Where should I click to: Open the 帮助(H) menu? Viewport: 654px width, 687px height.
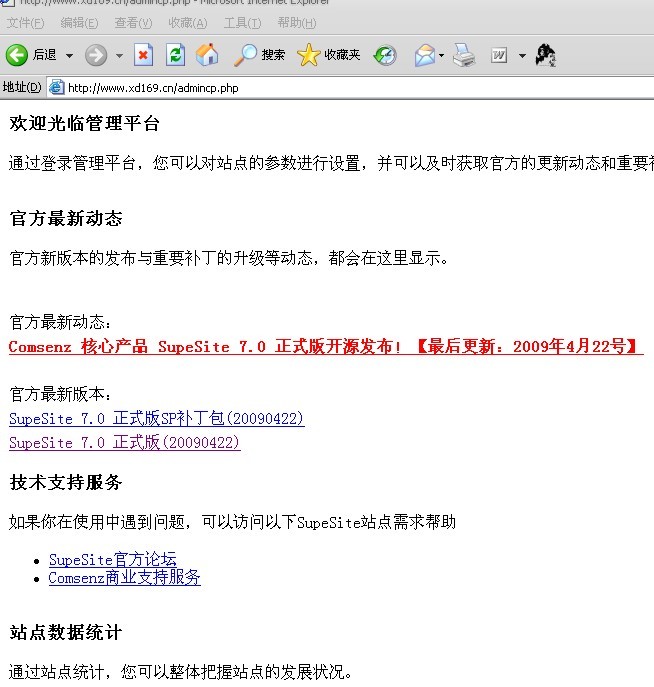(297, 23)
